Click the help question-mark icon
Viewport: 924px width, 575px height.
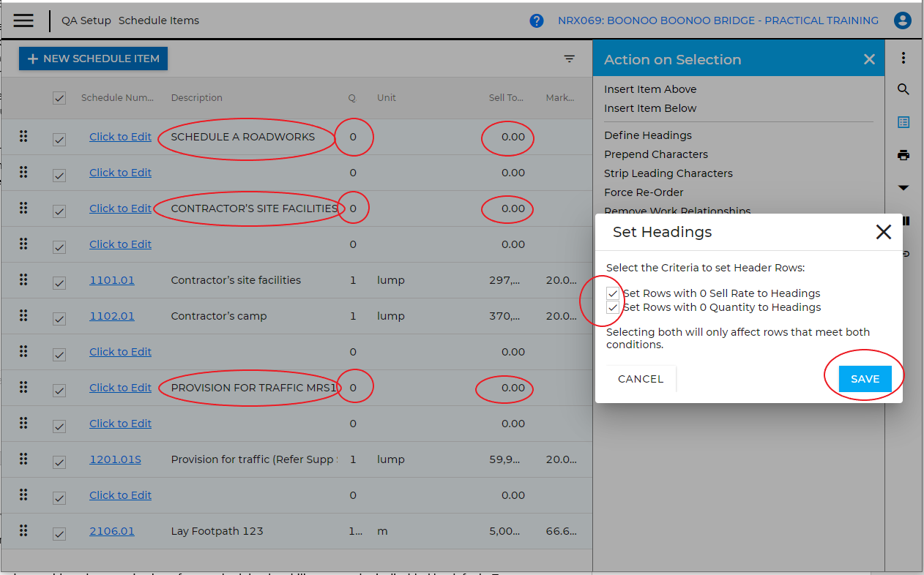pyautogui.click(x=537, y=20)
